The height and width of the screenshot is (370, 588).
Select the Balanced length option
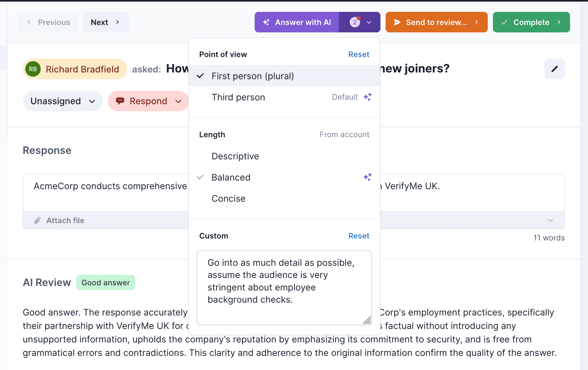[231, 177]
